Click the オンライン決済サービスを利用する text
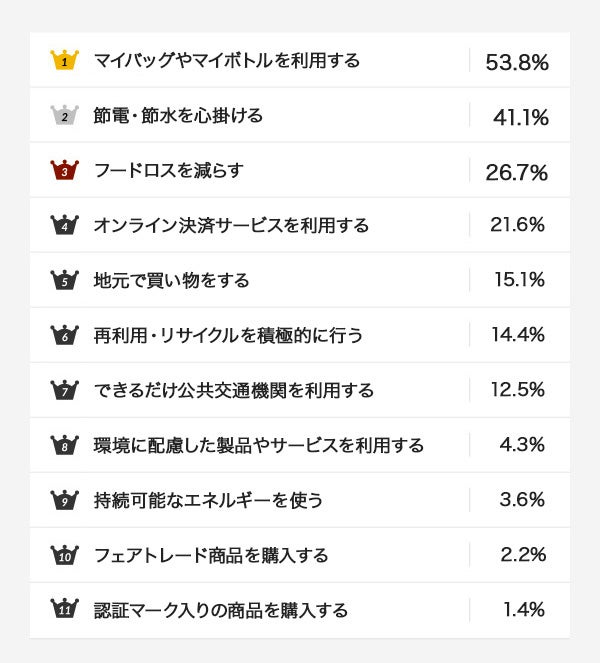The height and width of the screenshot is (663, 600). tap(231, 225)
